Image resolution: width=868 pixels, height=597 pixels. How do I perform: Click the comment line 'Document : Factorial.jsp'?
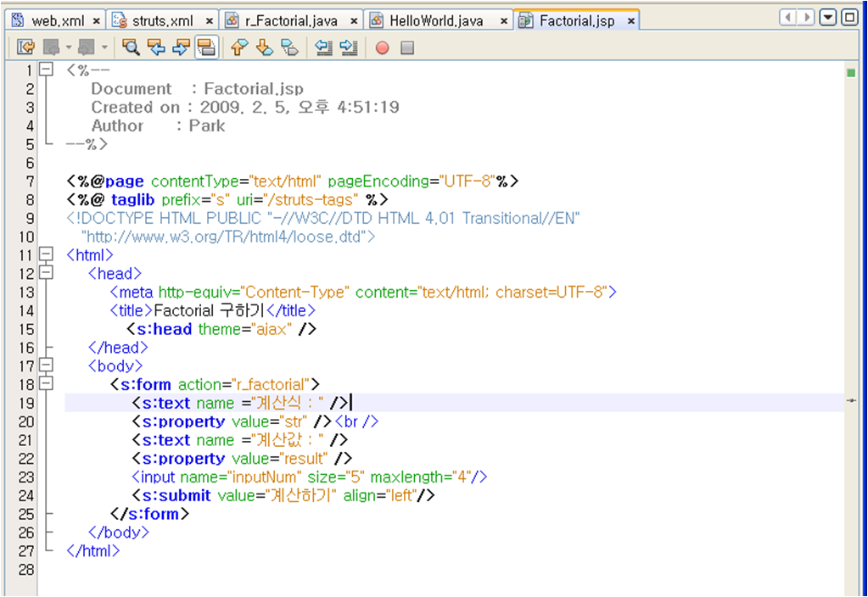197,88
